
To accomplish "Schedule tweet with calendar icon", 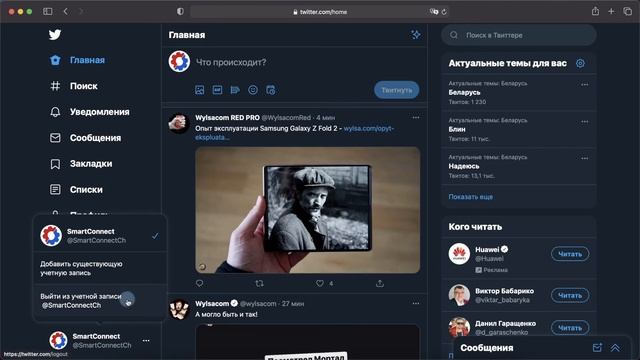I will pos(271,90).
